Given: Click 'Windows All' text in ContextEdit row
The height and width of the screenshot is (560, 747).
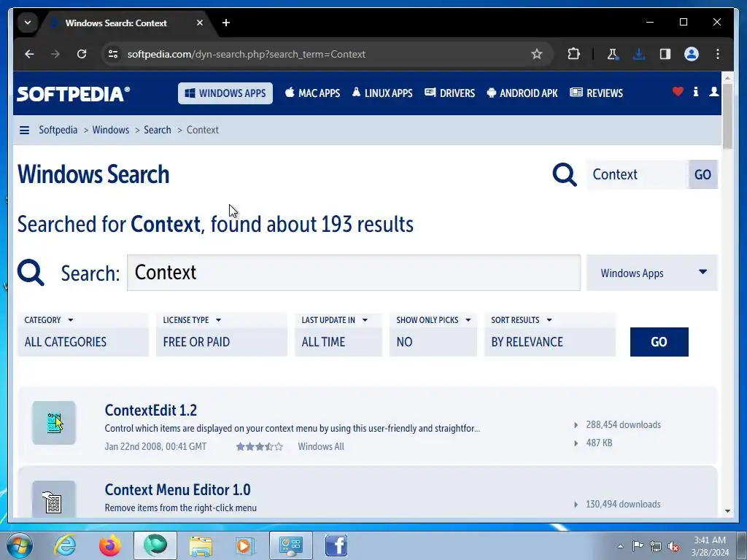Looking at the screenshot, I should pyautogui.click(x=321, y=447).
